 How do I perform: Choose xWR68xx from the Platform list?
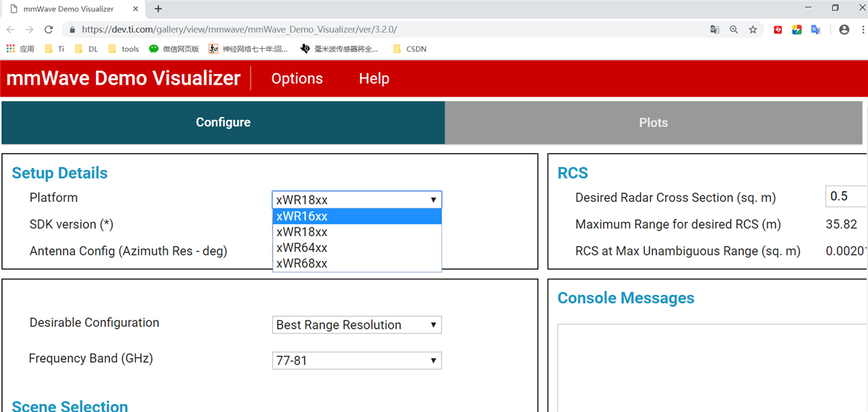(x=357, y=264)
